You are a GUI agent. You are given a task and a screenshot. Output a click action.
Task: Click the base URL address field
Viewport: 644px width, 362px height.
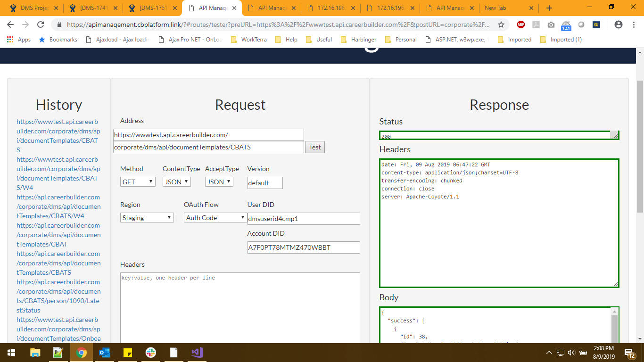[x=208, y=135]
